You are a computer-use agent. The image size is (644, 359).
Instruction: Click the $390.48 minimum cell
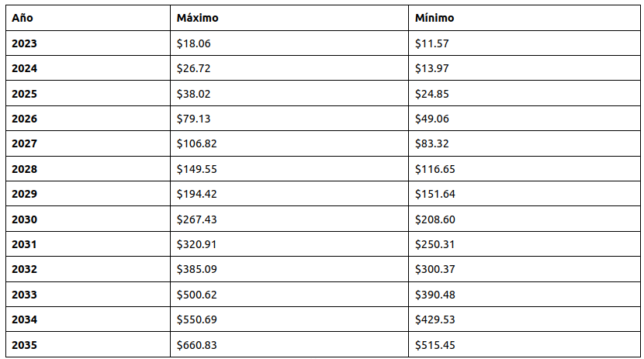[x=435, y=295]
